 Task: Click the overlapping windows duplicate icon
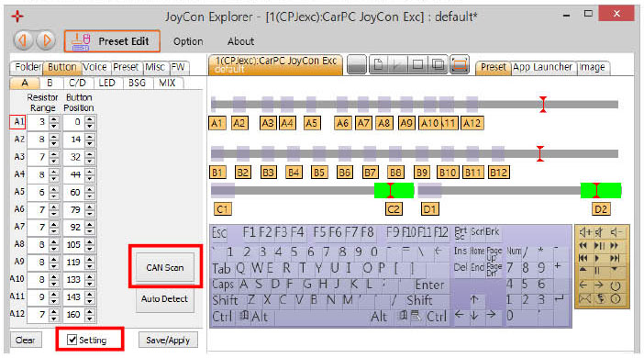[439, 65]
